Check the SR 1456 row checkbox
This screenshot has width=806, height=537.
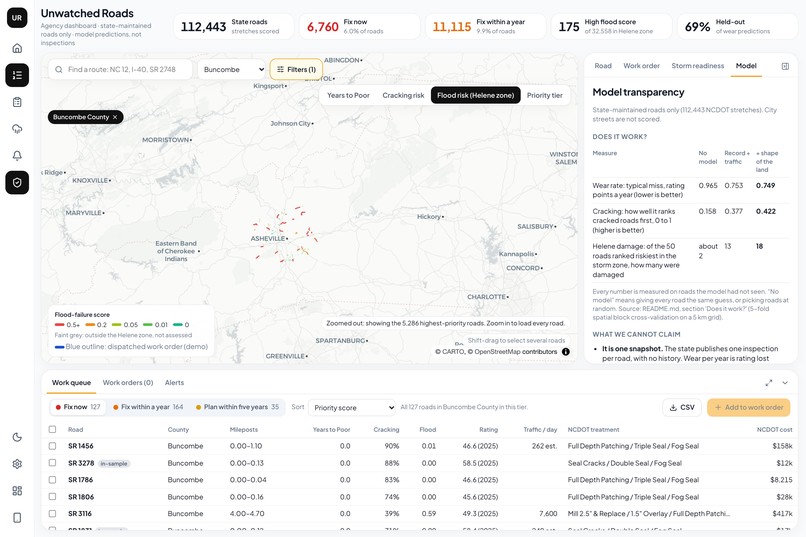pos(52,446)
